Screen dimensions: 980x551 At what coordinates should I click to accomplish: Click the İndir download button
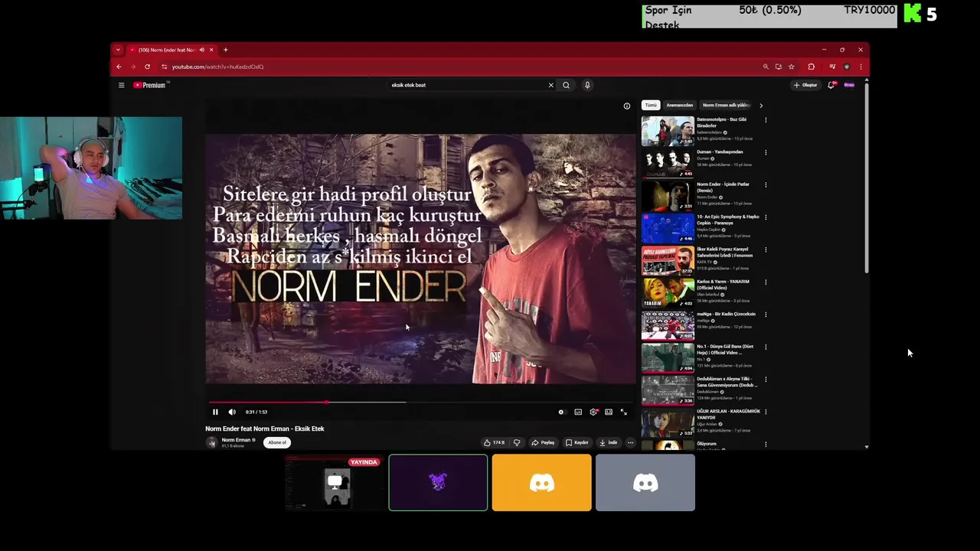click(x=609, y=442)
